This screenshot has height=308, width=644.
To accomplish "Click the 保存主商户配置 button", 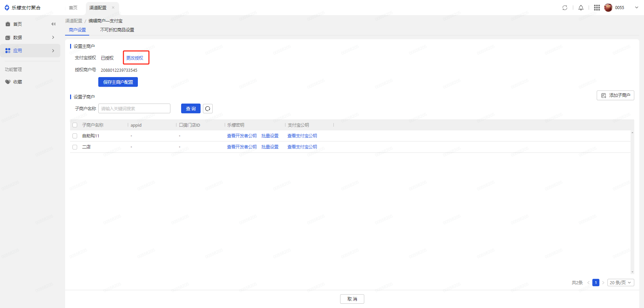I will coord(118,82).
